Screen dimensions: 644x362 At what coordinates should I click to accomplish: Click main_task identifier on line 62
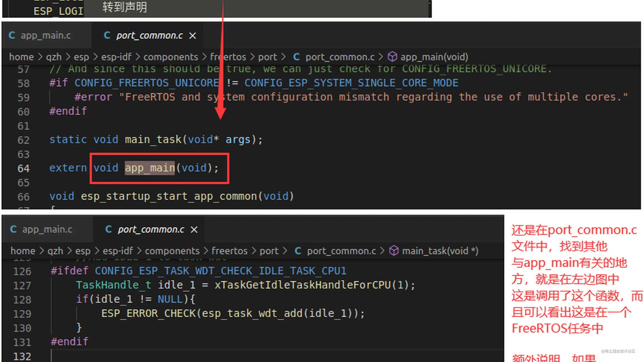click(153, 140)
